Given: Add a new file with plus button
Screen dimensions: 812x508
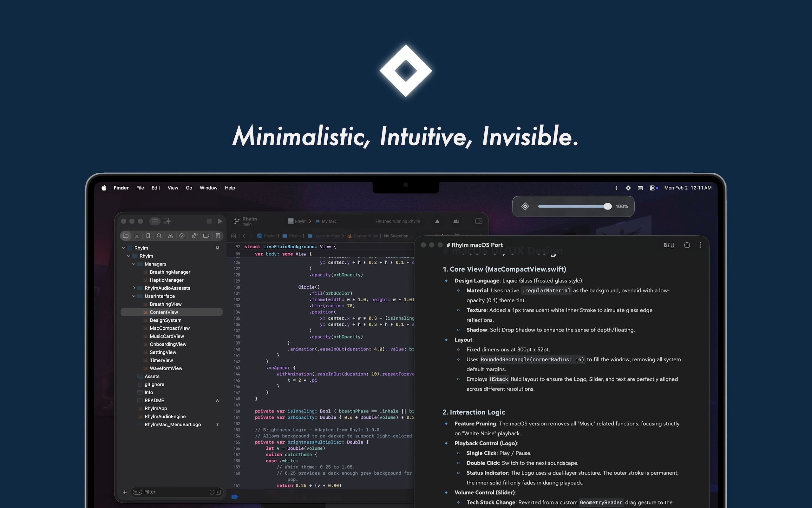Looking at the screenshot, I should pos(124,492).
